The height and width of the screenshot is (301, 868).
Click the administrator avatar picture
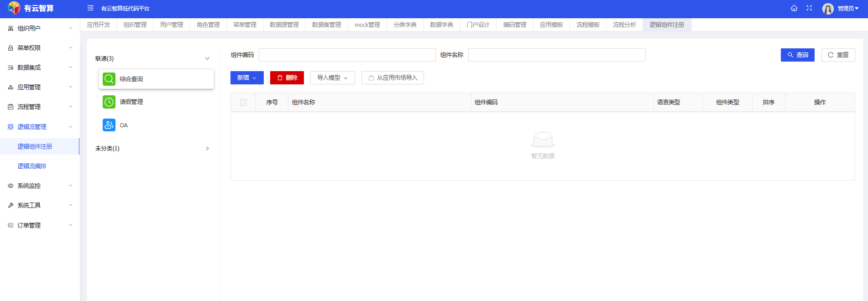pos(828,9)
